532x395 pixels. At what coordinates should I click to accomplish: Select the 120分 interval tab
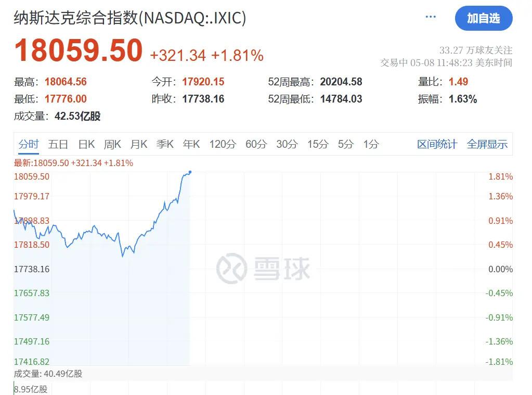[223, 144]
